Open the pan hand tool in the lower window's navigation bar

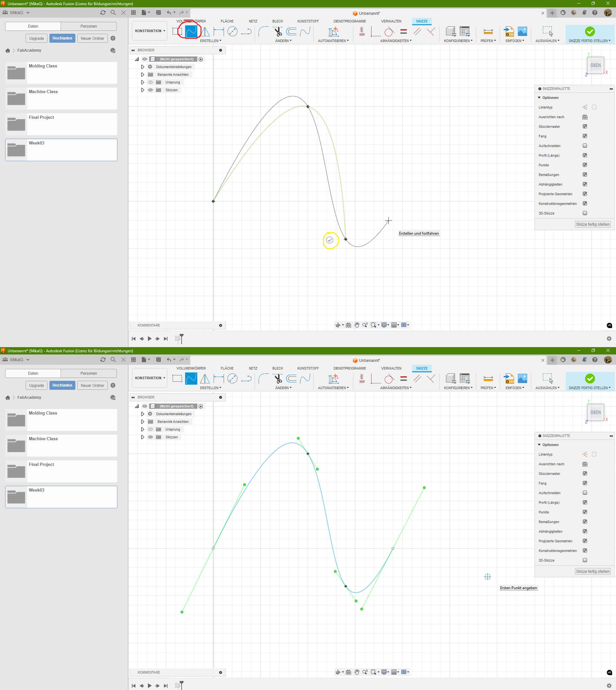[x=357, y=672]
